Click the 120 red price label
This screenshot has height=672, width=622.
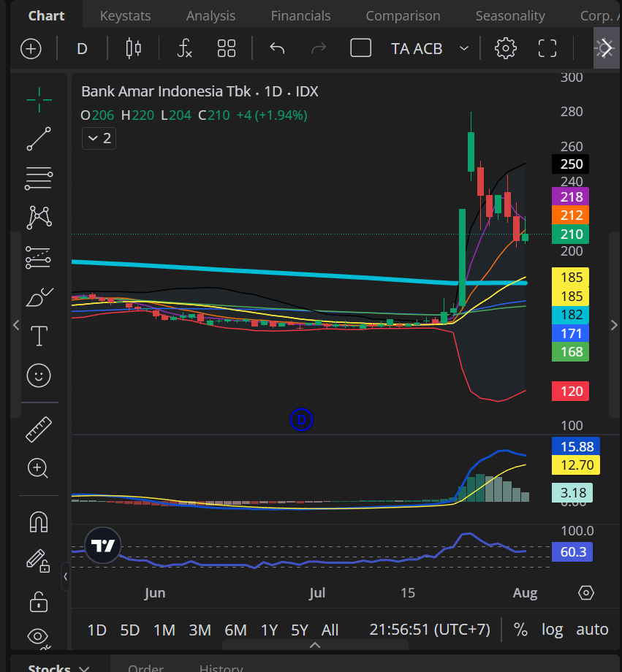570,392
